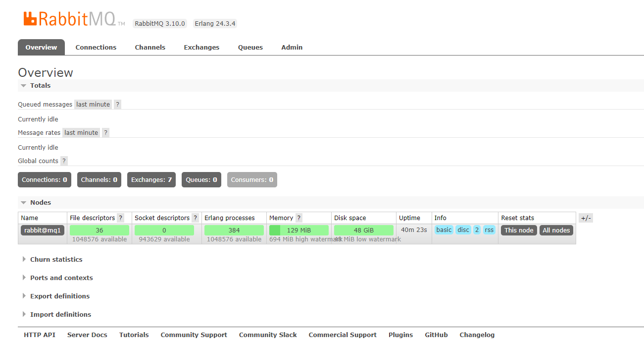Change Queued messages last minute range
644x346 pixels.
[x=93, y=105]
